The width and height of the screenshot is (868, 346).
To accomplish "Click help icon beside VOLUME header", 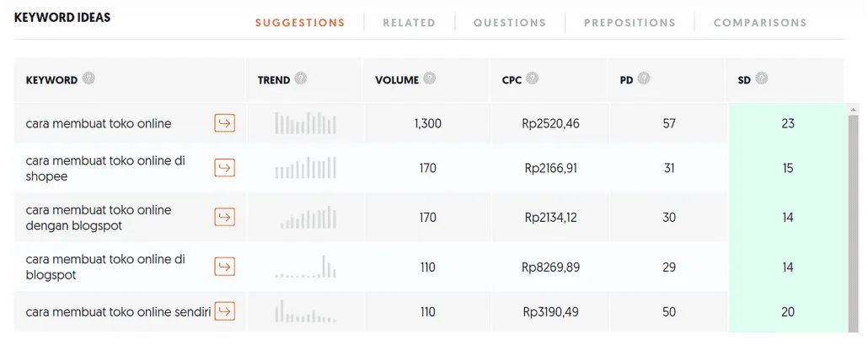I will [430, 79].
